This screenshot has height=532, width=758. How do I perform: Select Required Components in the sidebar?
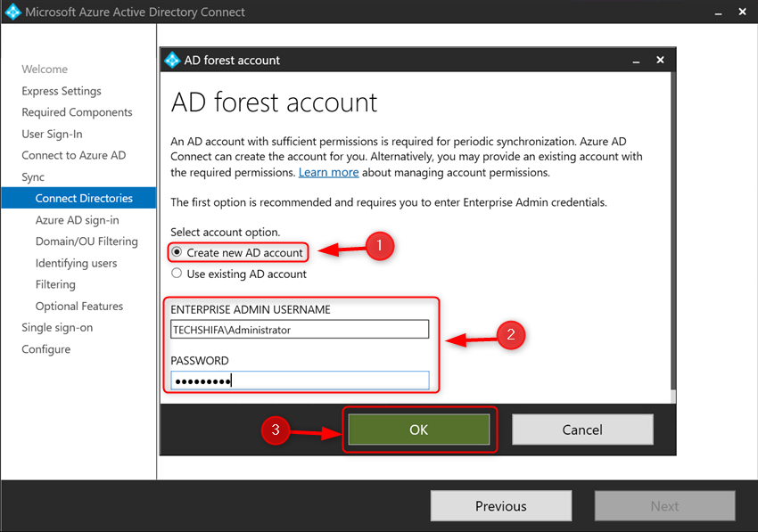pos(76,112)
